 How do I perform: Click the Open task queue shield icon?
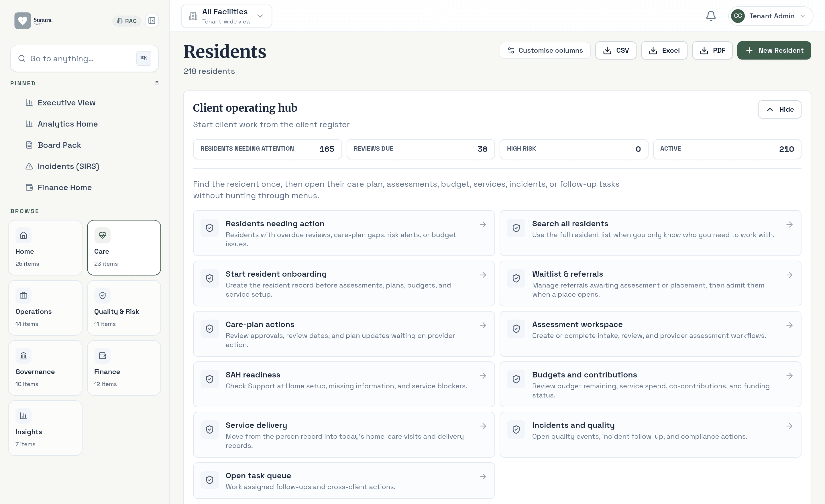pos(210,480)
